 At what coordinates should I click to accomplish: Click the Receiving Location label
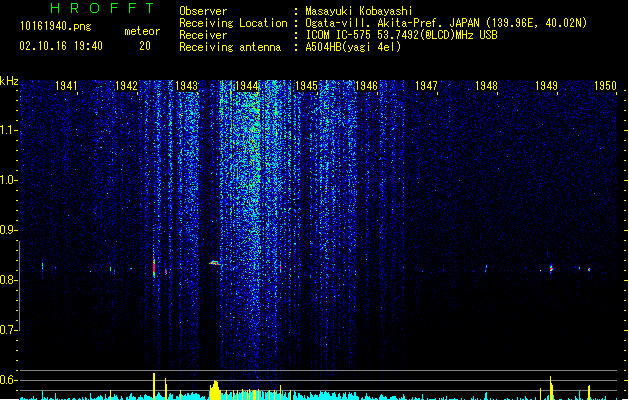click(x=233, y=23)
